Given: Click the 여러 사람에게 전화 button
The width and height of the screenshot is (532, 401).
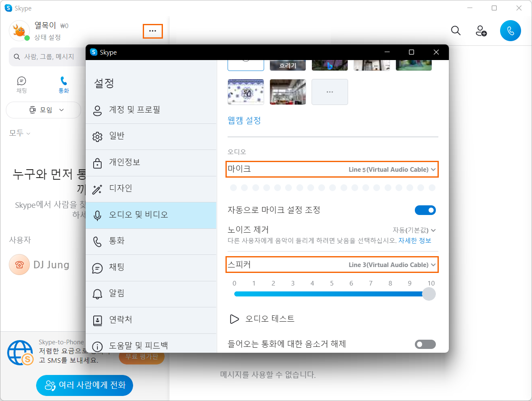Looking at the screenshot, I should coord(84,385).
